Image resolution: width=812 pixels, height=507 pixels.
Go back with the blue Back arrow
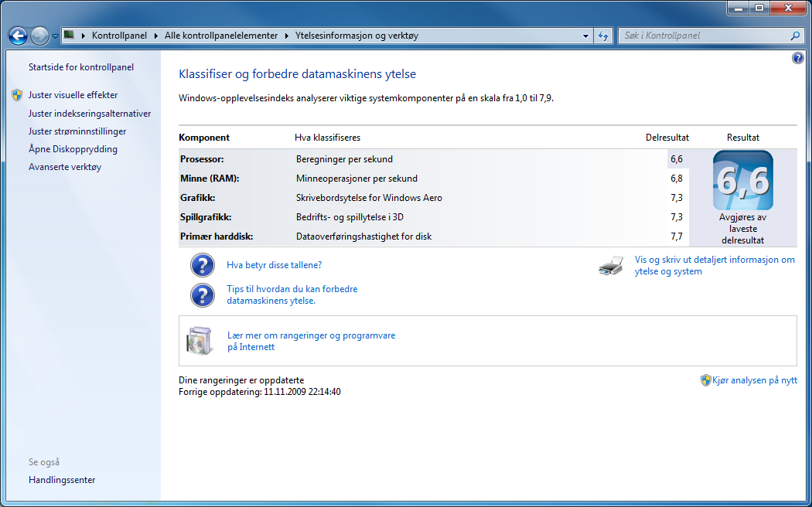pos(18,36)
